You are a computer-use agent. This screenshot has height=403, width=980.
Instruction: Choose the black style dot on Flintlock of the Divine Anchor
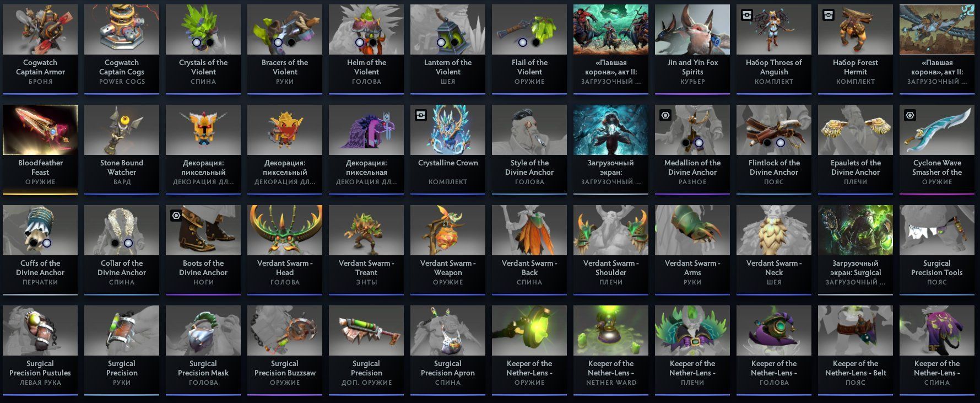[x=767, y=143]
